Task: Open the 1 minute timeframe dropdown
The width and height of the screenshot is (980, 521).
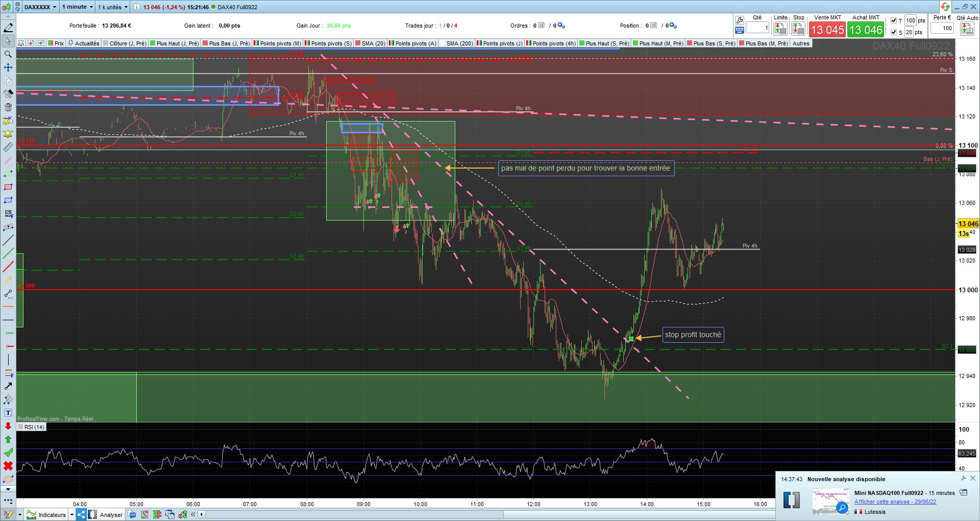Action: pyautogui.click(x=78, y=7)
